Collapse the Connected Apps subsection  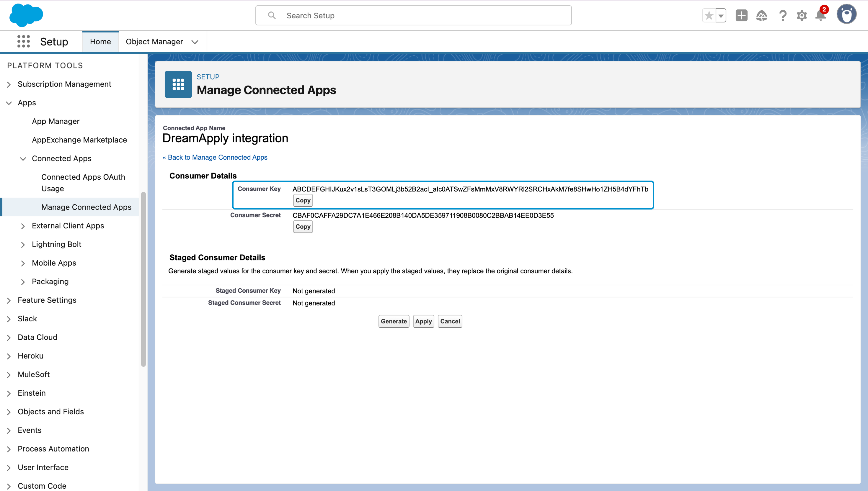23,158
